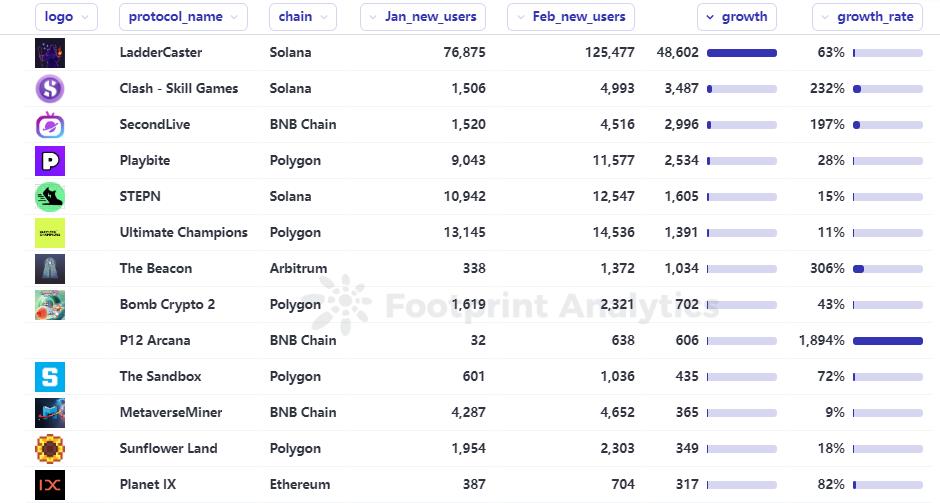Click the Sunflower Land logo icon
The image size is (940, 503).
49,449
